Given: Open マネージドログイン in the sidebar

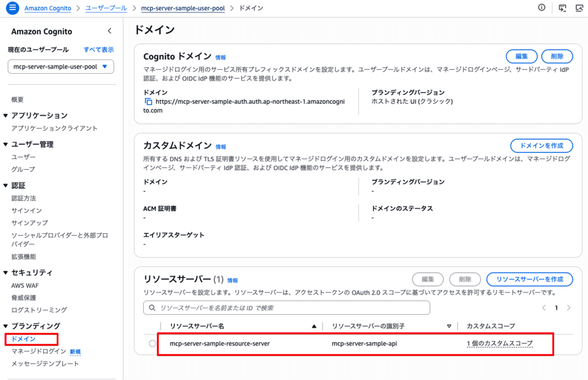Looking at the screenshot, I should click(x=39, y=351).
